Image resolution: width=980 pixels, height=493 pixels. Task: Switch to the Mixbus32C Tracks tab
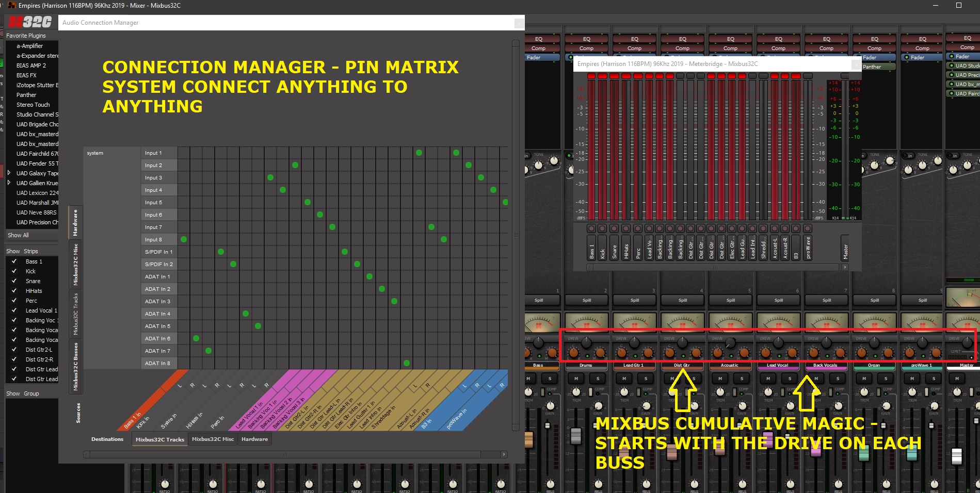pyautogui.click(x=159, y=439)
